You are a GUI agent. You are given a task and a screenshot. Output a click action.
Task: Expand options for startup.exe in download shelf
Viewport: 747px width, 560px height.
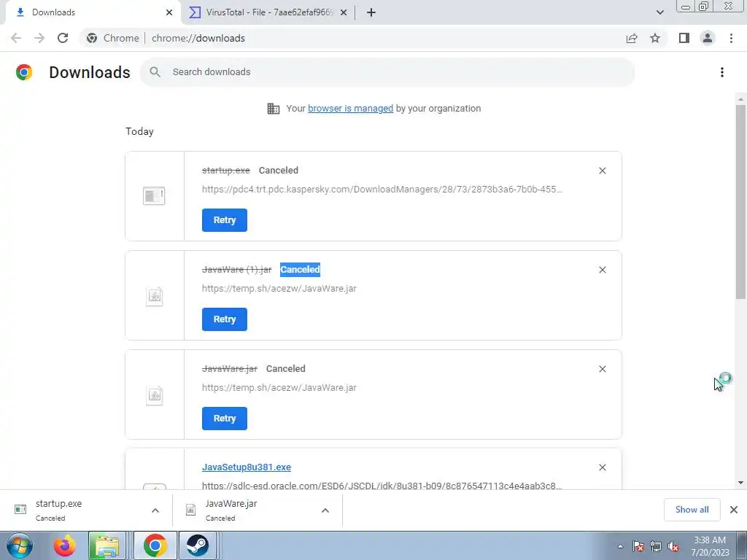pos(155,510)
